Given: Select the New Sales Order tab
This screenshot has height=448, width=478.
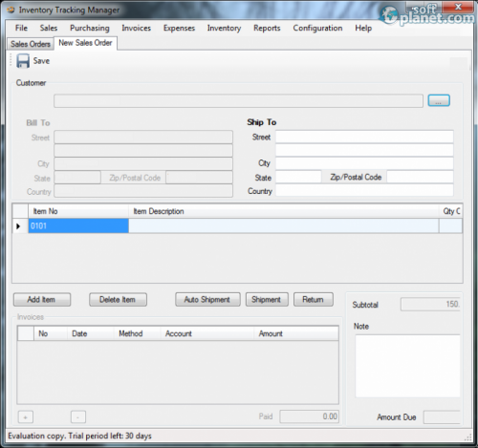Looking at the screenshot, I should coord(85,43).
